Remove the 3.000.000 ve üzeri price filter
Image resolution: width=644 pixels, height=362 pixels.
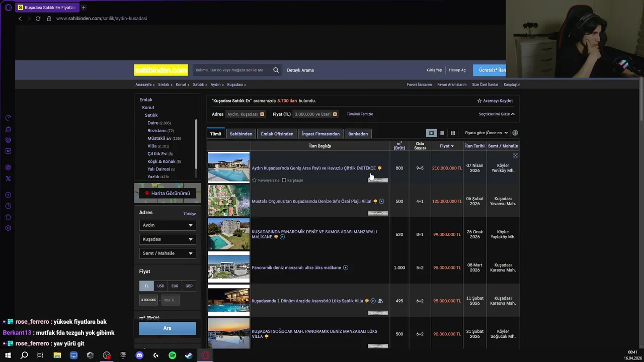pyautogui.click(x=335, y=114)
